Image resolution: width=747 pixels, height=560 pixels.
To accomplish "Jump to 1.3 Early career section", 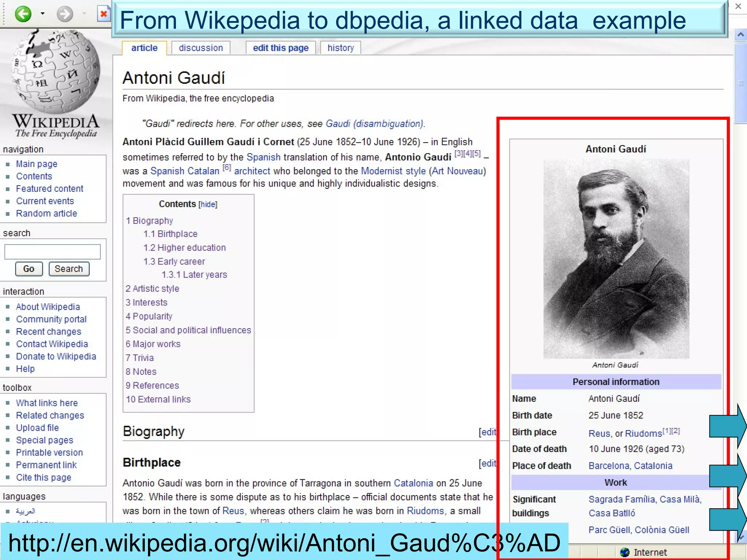I will click(x=174, y=261).
